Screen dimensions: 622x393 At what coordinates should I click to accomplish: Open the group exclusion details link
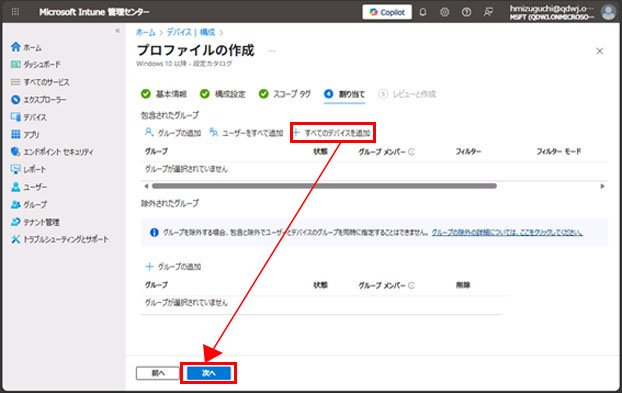tap(507, 232)
